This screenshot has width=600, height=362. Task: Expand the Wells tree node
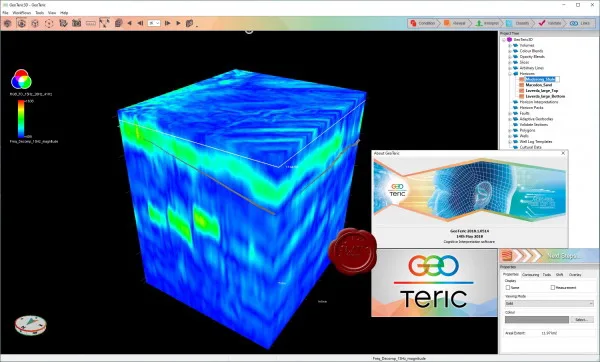tap(510, 136)
